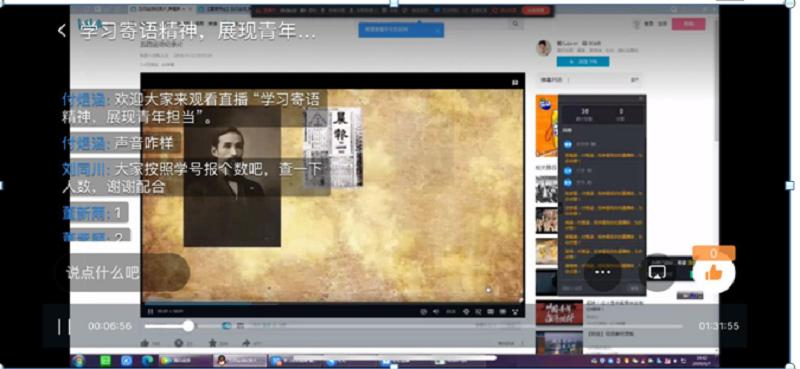Click the volume icon in embedded video player
This screenshot has width=800, height=369.
tap(436, 311)
